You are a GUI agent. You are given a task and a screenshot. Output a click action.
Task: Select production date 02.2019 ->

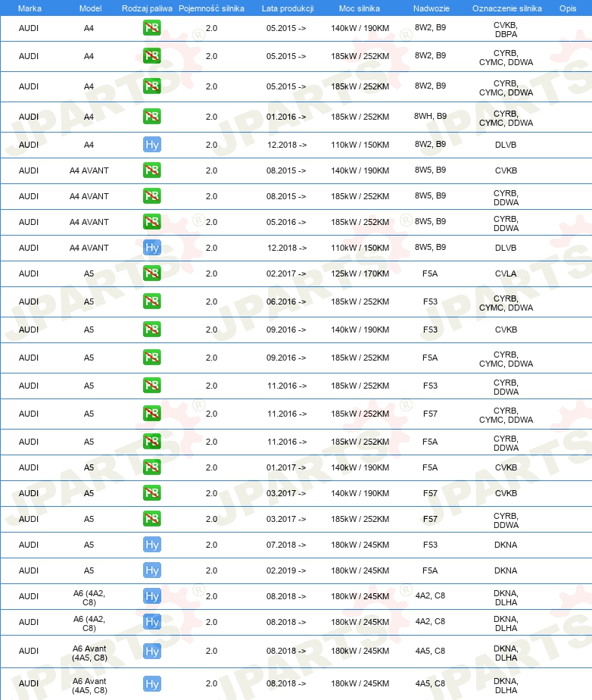point(286,570)
